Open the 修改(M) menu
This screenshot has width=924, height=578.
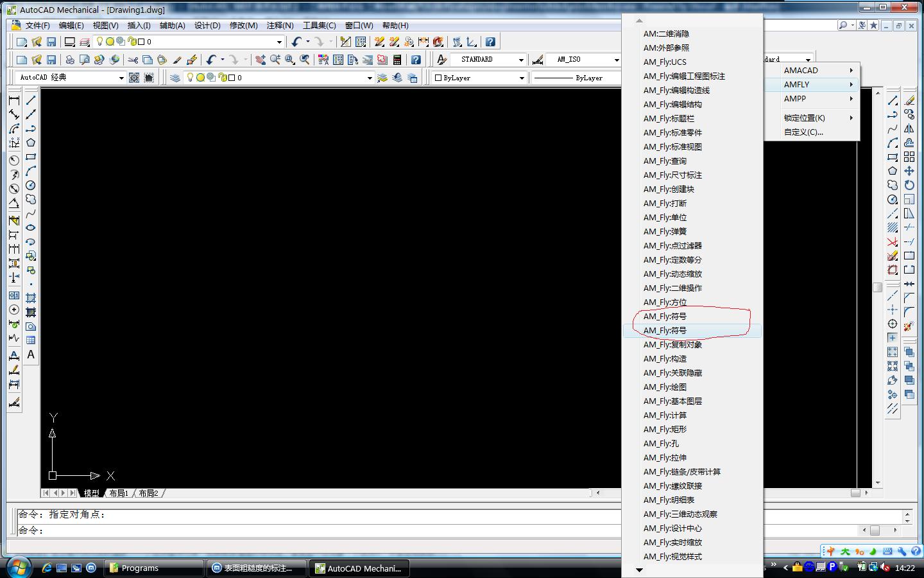(x=243, y=26)
